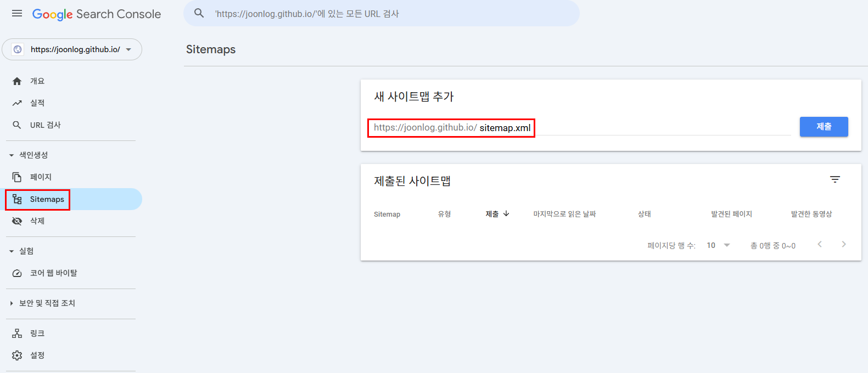Click the 삭제 crossed-eye icon
Viewport: 868px width, 373px height.
[x=17, y=221]
